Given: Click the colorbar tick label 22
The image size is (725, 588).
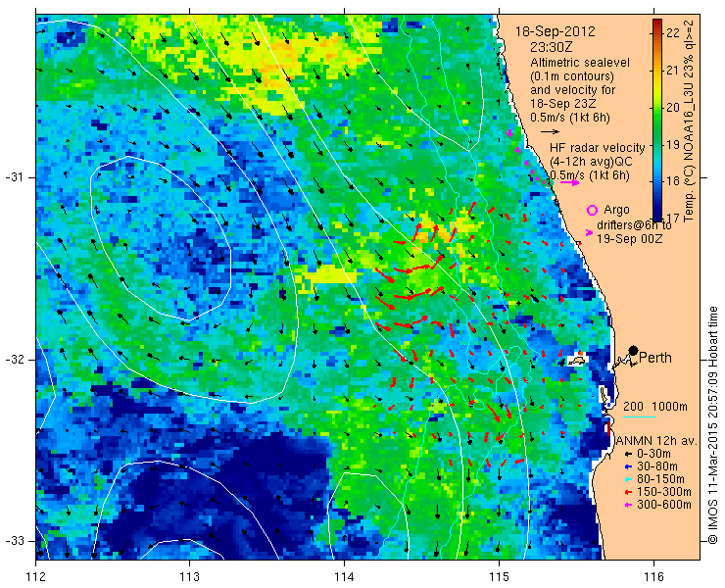Looking at the screenshot, I should 673,33.
